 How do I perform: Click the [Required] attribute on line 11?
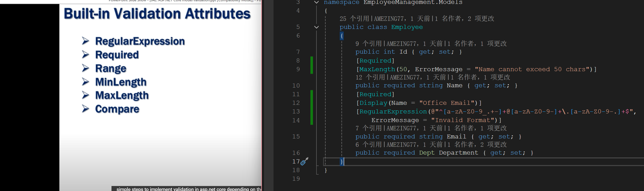point(375,94)
